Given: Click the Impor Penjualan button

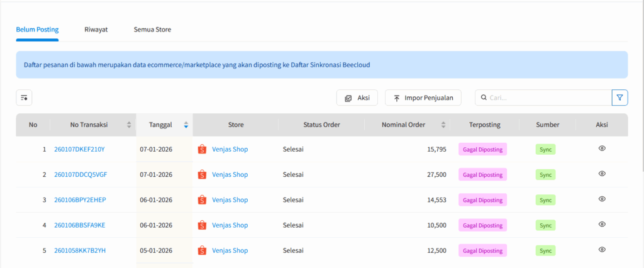Looking at the screenshot, I should click(423, 98).
